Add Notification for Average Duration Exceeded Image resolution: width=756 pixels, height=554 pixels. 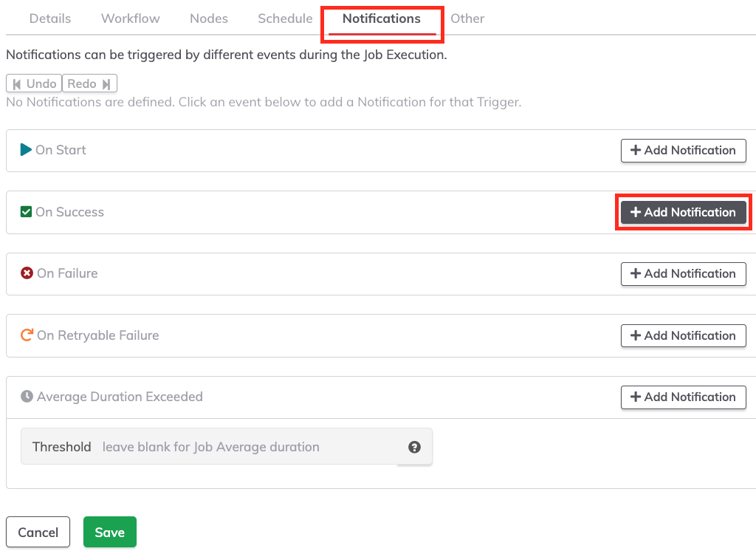(683, 397)
